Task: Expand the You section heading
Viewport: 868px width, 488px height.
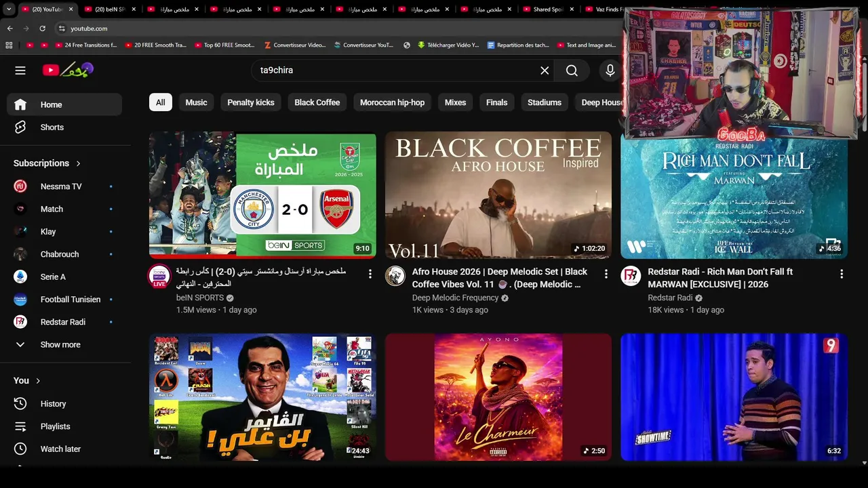Action: click(x=27, y=381)
